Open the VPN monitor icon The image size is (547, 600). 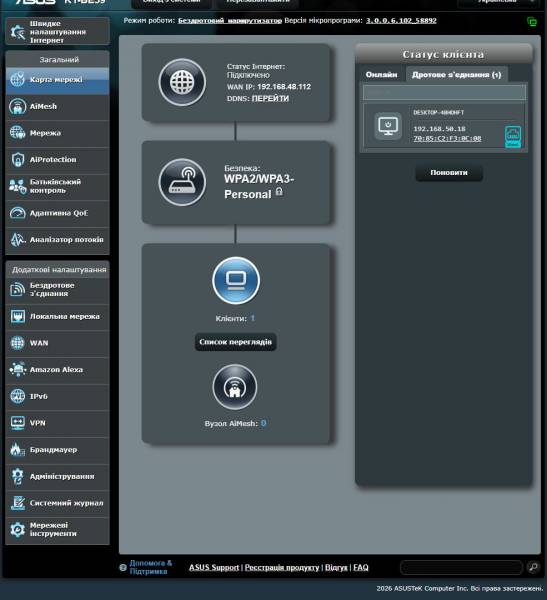pyautogui.click(x=18, y=423)
